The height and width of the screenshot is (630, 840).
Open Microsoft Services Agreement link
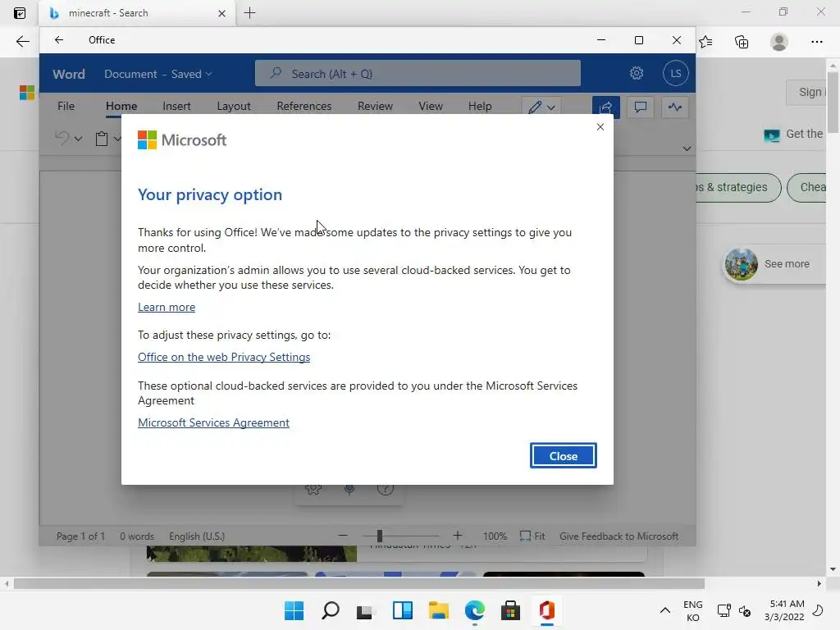coord(214,422)
